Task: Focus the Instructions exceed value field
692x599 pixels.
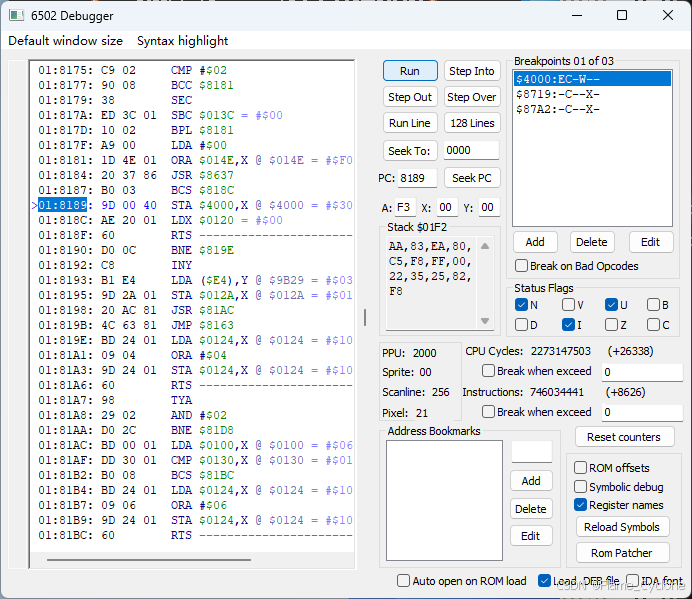Action: click(x=642, y=412)
